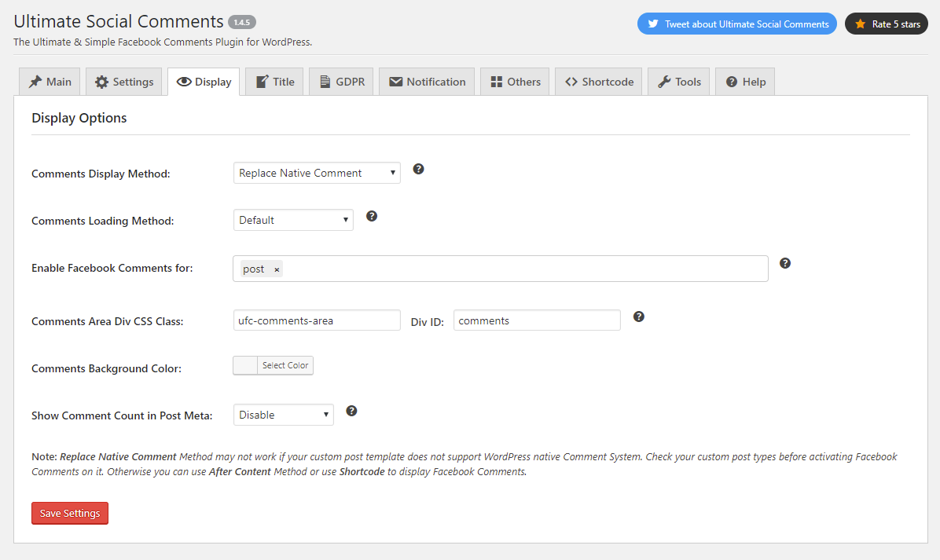The height and width of the screenshot is (560, 940).
Task: Open the Settings tab
Action: 124,82
